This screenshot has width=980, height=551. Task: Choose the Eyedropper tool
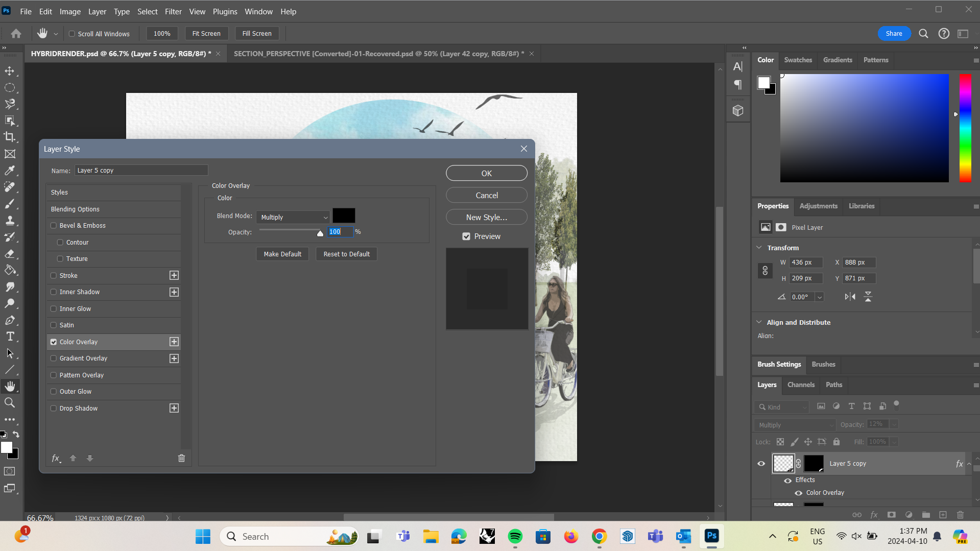tap(10, 171)
